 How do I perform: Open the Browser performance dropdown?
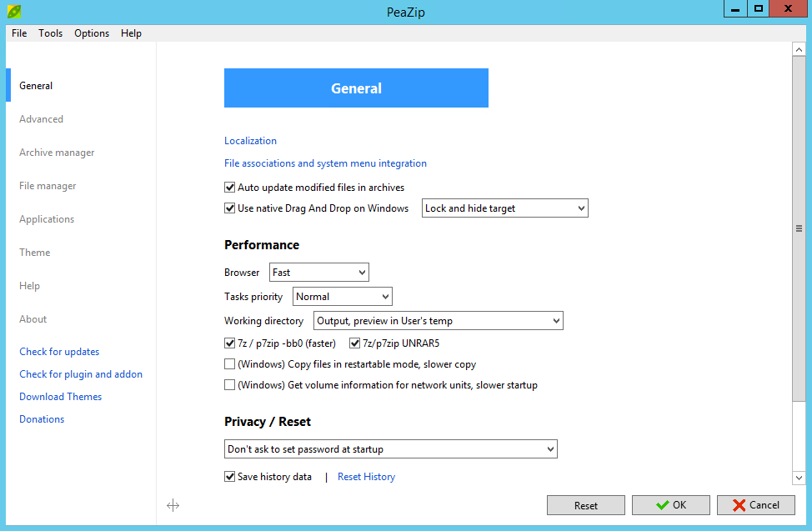pos(319,273)
